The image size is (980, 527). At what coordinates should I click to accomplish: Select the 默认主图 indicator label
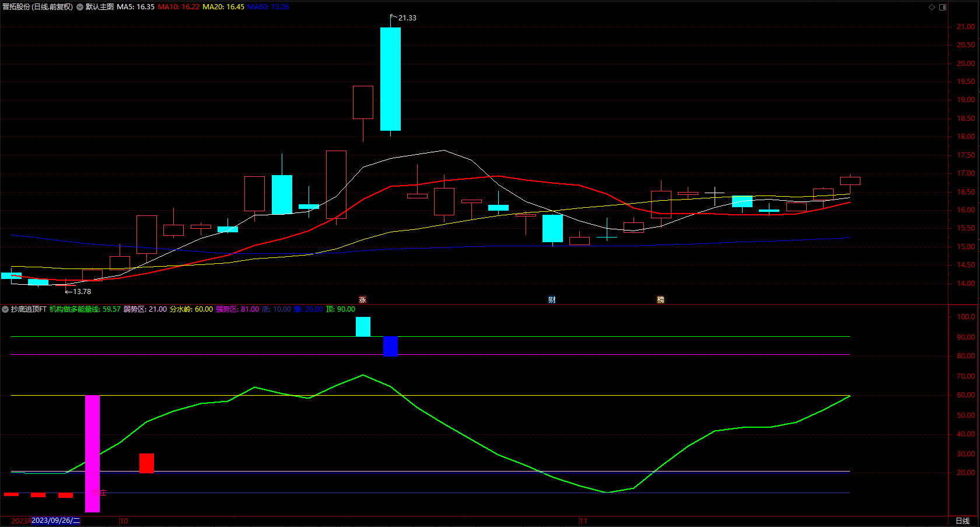[100, 7]
